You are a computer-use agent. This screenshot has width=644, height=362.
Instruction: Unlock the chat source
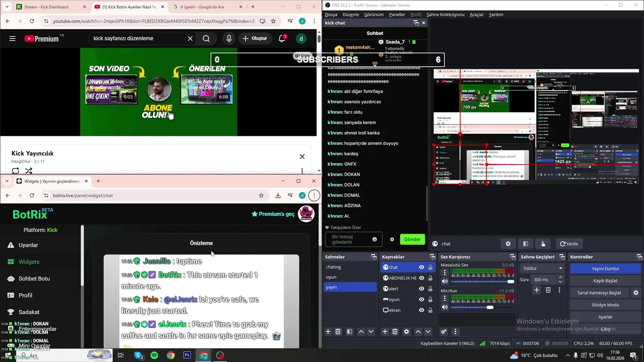pyautogui.click(x=430, y=267)
